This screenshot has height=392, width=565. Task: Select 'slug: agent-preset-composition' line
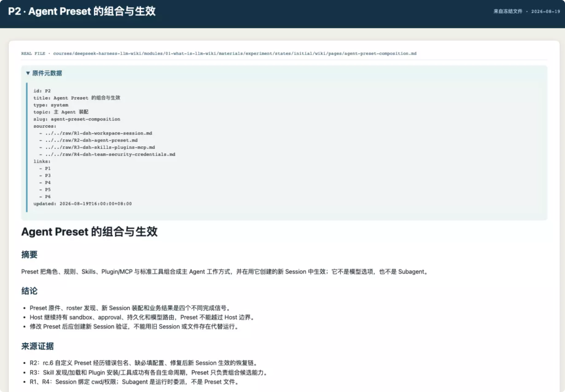click(77, 119)
